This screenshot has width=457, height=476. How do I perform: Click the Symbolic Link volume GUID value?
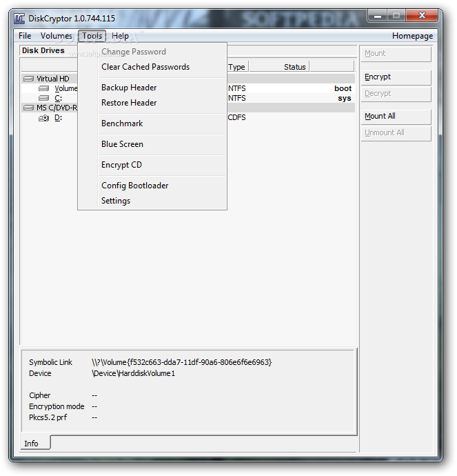(x=182, y=362)
